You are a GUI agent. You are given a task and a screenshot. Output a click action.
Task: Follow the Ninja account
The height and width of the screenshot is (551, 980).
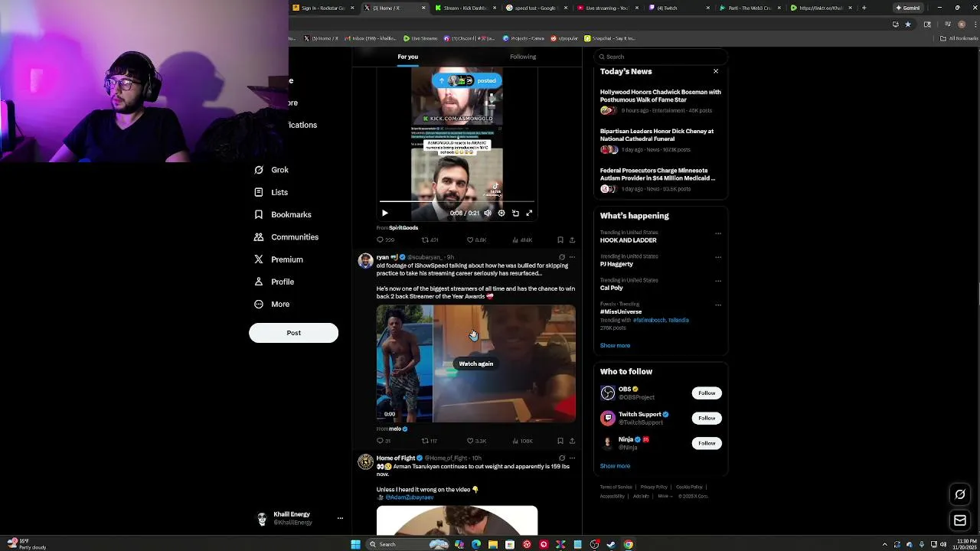coord(707,443)
